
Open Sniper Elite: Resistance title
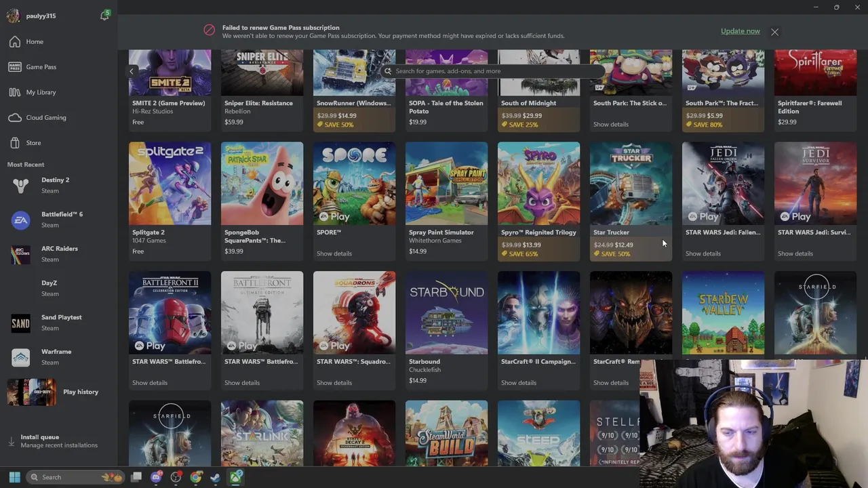[258, 103]
